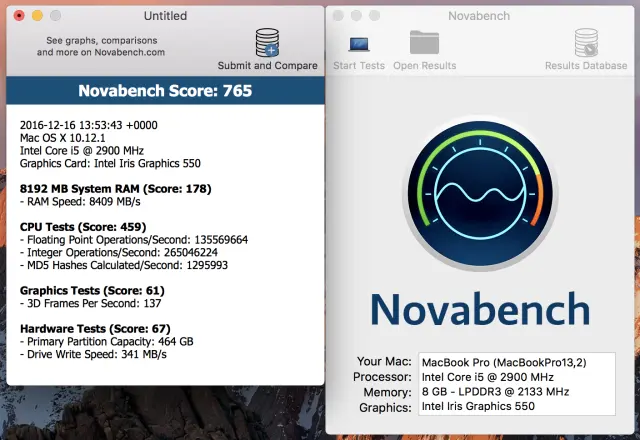Focus the Novabench window title bar
Screen dimensions: 640x440
coord(478,16)
